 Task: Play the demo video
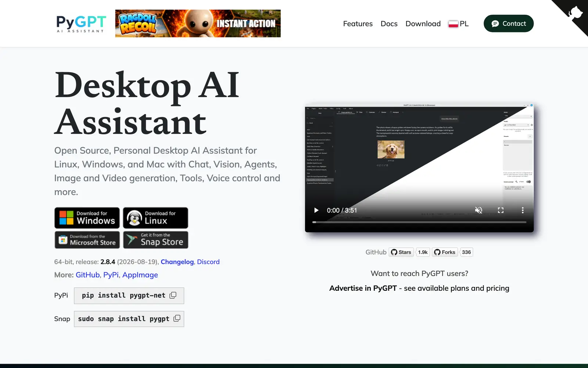pyautogui.click(x=316, y=210)
